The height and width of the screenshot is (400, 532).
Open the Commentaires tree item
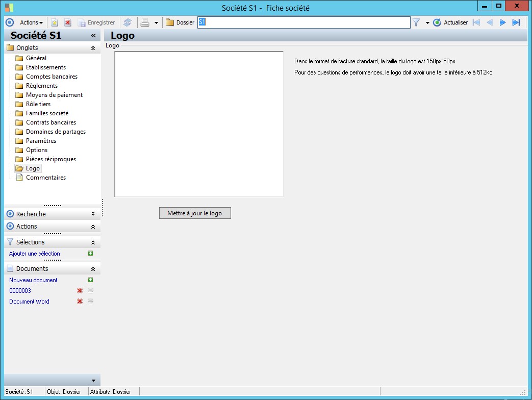pos(46,178)
